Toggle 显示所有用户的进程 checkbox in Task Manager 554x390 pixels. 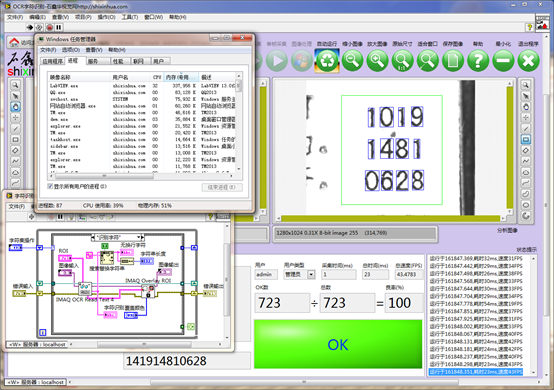click(x=50, y=186)
